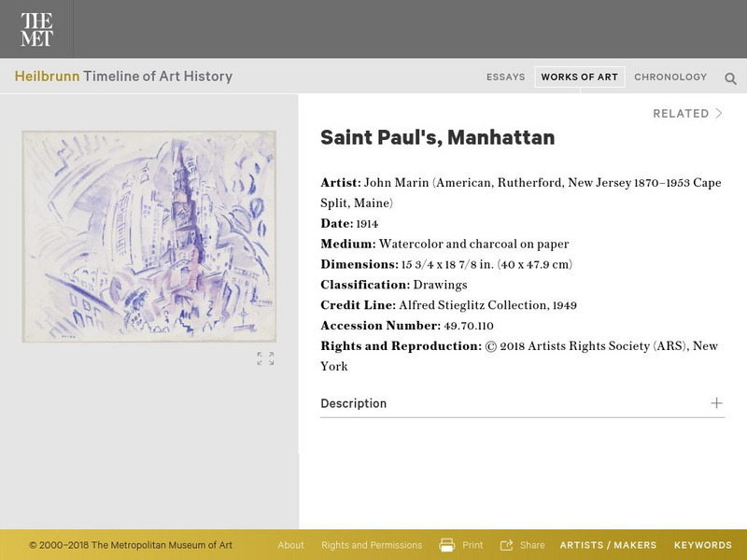Click Watercolor and charcoal on paper text
This screenshot has height=560, width=747.
pyautogui.click(x=473, y=245)
